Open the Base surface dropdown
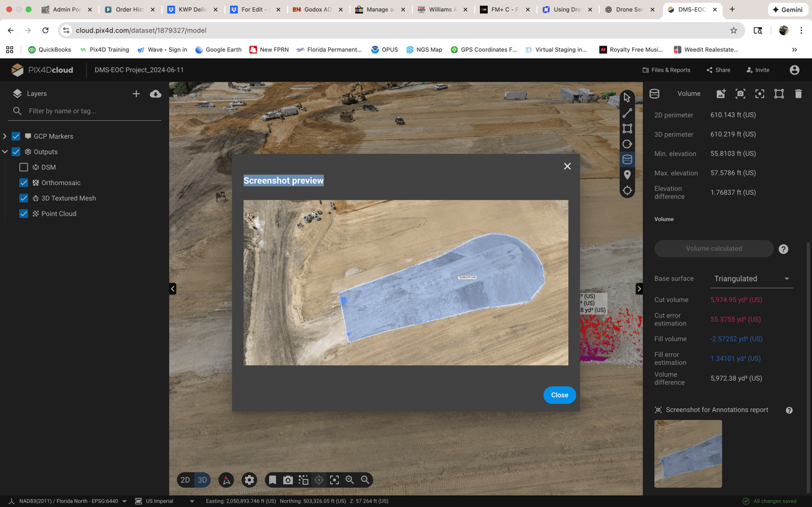Viewport: 812px width, 507px height. (x=751, y=278)
